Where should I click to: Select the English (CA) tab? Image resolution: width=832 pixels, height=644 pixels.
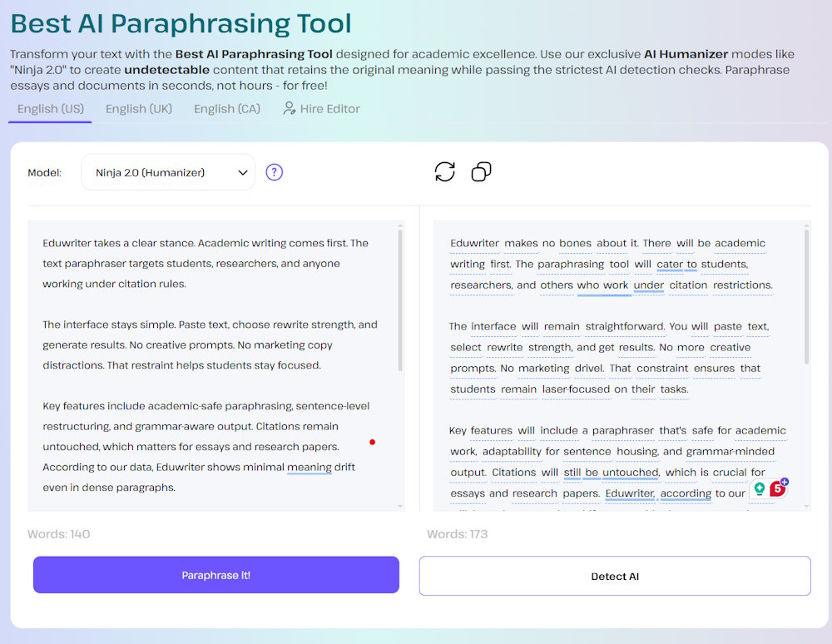(226, 108)
